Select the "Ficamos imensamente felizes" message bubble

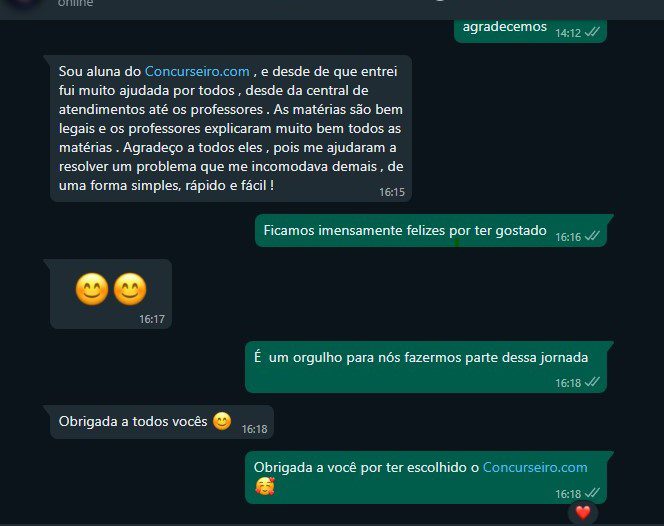pyautogui.click(x=431, y=231)
